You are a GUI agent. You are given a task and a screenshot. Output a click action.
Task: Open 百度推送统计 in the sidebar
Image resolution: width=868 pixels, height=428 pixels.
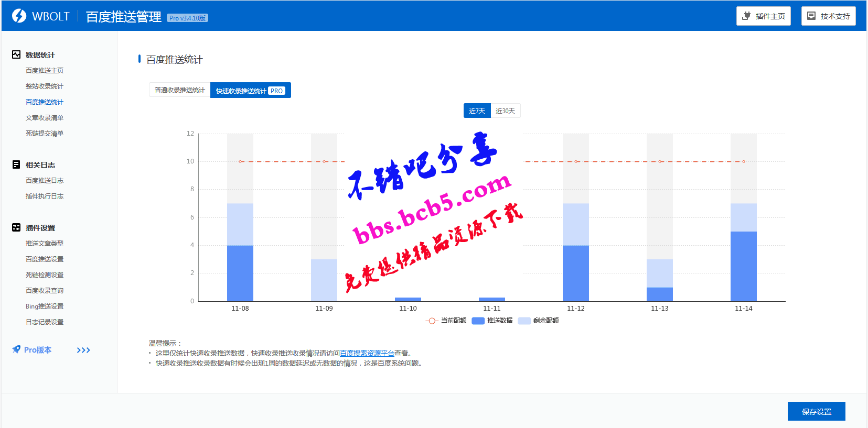coord(45,102)
